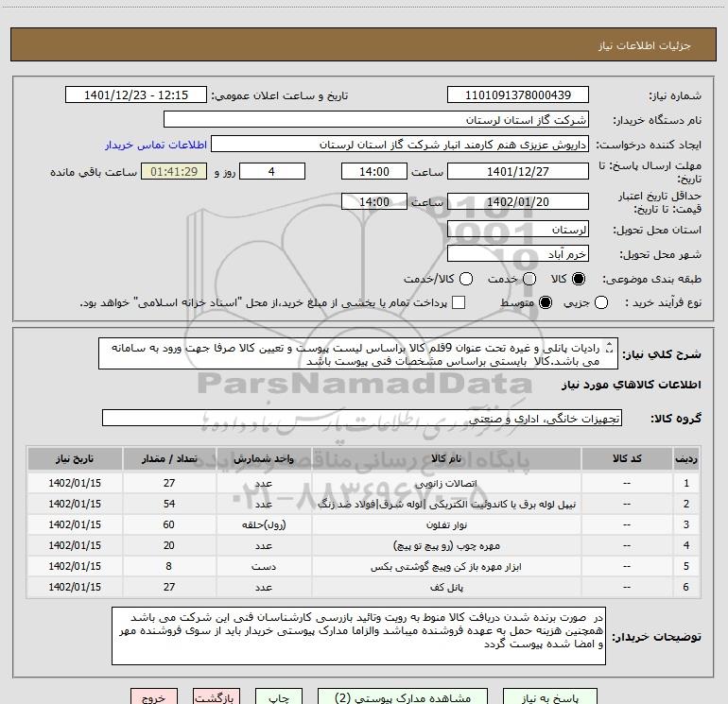Click the بازگشت back button

pyautogui.click(x=217, y=697)
